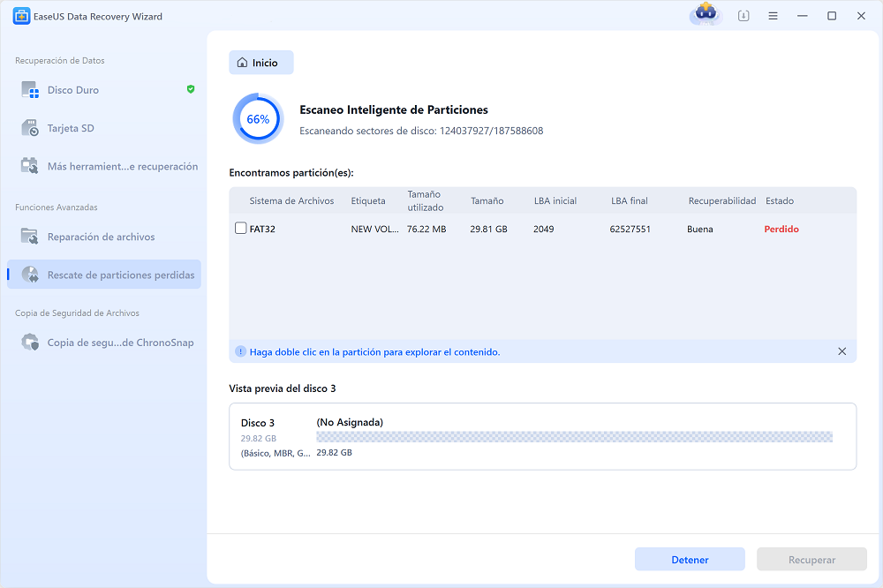Image resolution: width=883 pixels, height=588 pixels.
Task: Select Rescate de particiones perdidas icon
Action: [x=30, y=275]
